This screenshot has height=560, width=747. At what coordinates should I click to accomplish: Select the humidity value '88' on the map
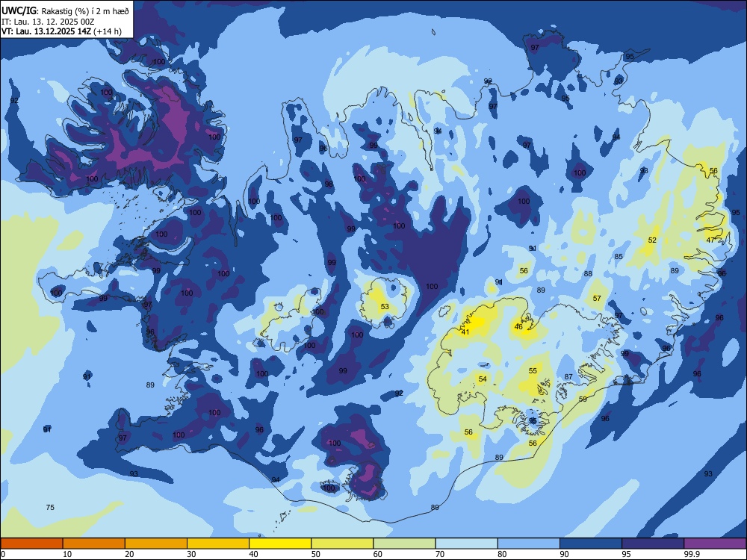[588, 273]
